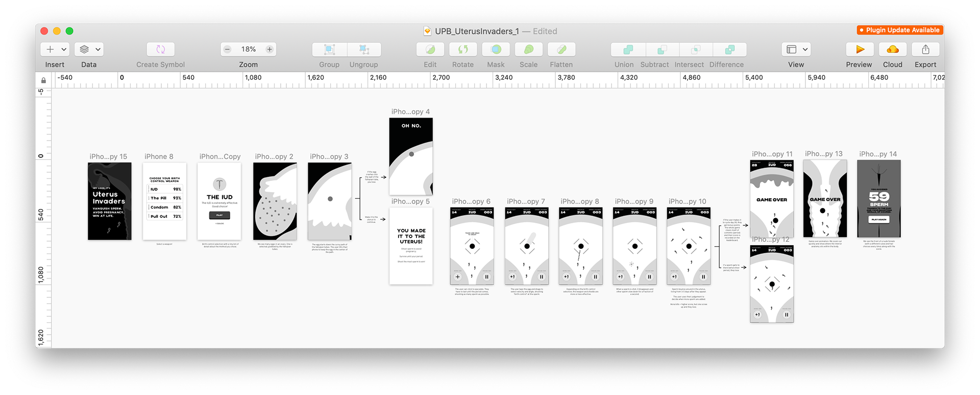Viewport: 980px width, 395px height.
Task: Select the iPho...py 14 artboard title
Action: pyautogui.click(x=878, y=154)
